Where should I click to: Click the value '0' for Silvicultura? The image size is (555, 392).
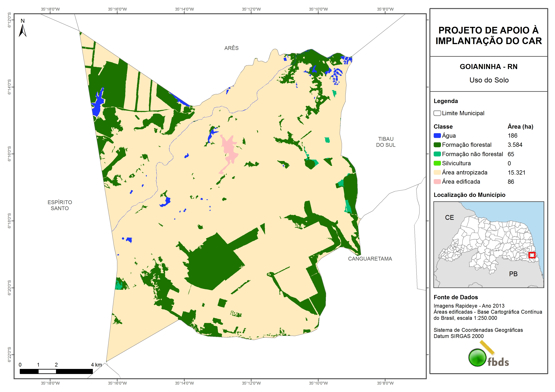(509, 163)
